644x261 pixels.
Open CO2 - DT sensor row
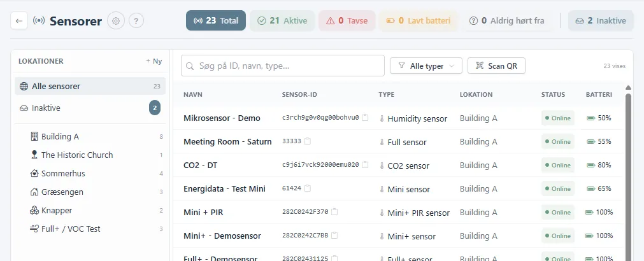point(399,165)
